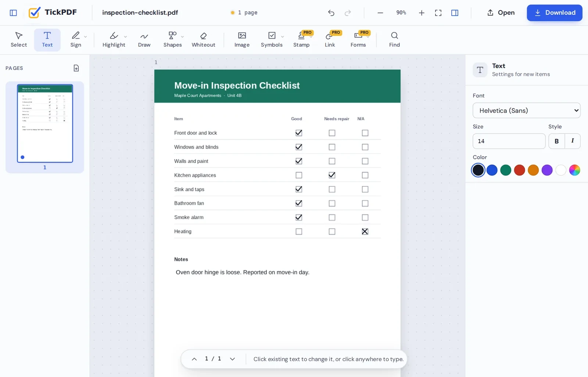Open the PRO Forms tool
Viewport: 588px width, 377px height.
[x=358, y=40]
